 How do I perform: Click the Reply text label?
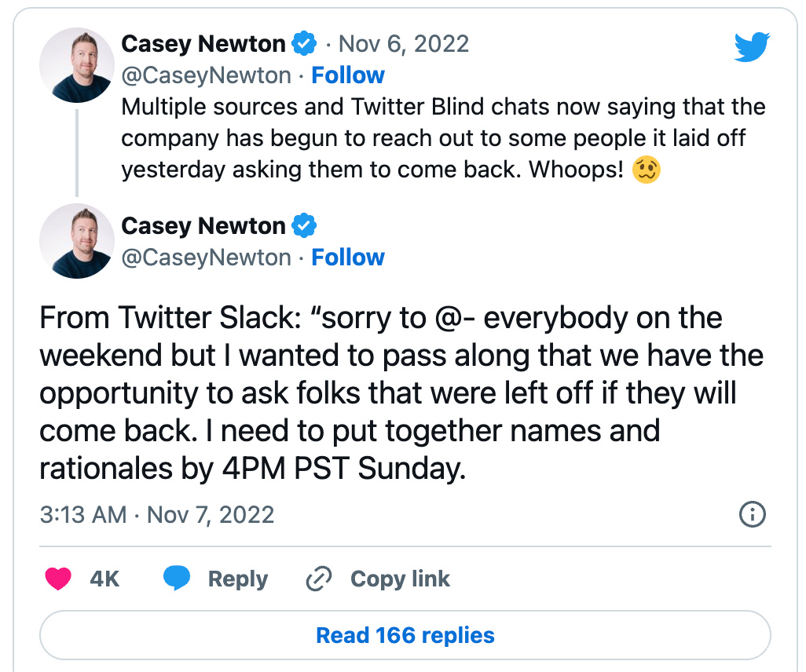click(237, 579)
